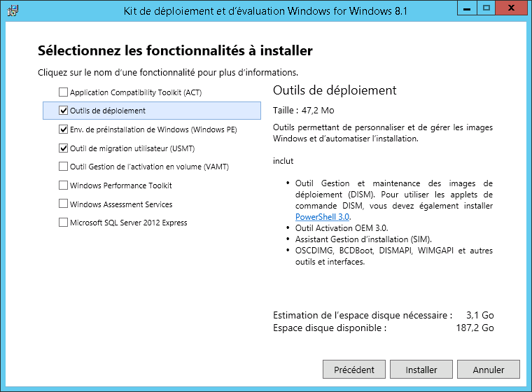
Task: Uncheck Env. de préinstallation de Windows checkbox
Action: tap(64, 129)
